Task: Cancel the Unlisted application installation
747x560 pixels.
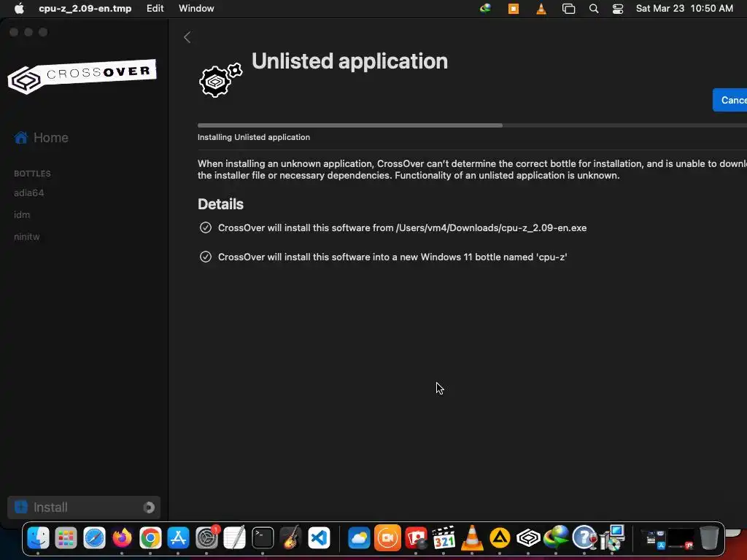Action: coord(729,100)
